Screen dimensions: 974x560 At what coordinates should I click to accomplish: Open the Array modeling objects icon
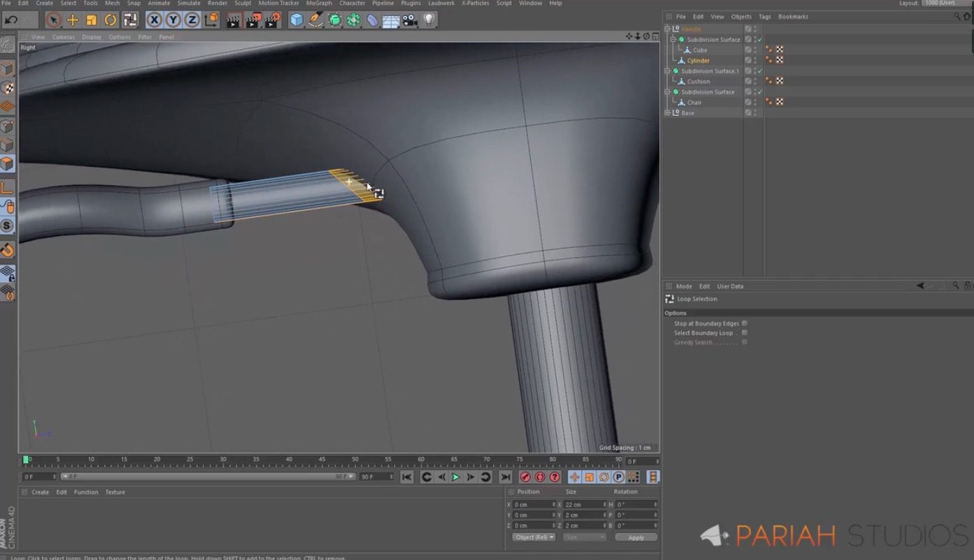354,20
